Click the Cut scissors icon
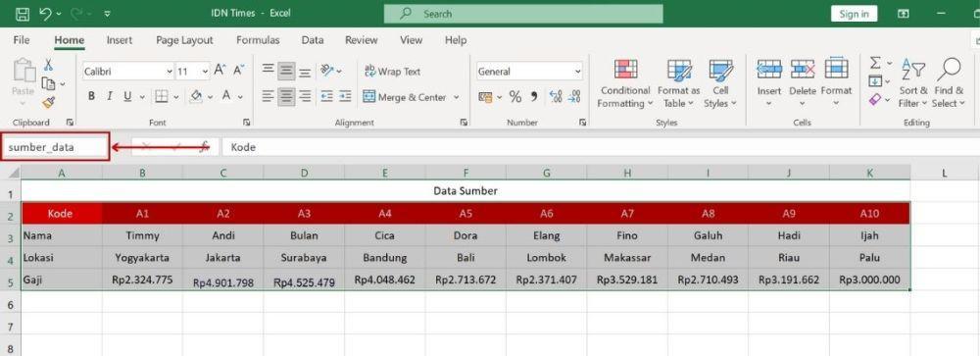 click(x=48, y=65)
